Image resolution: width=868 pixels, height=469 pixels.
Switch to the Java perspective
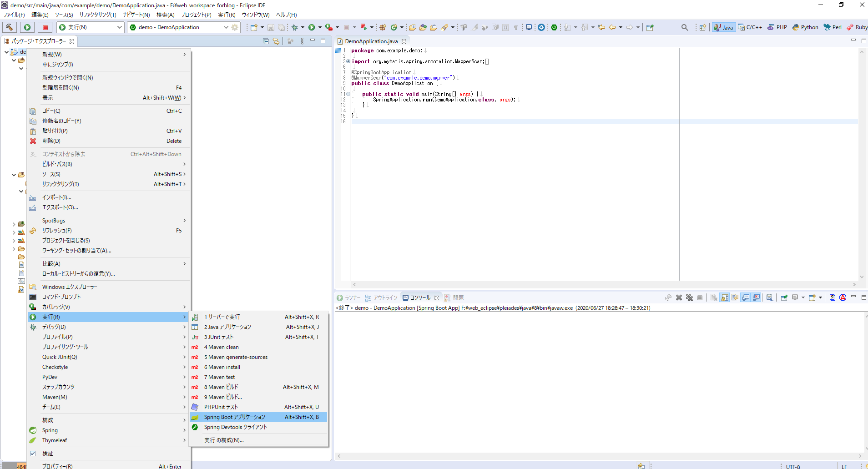tap(723, 27)
